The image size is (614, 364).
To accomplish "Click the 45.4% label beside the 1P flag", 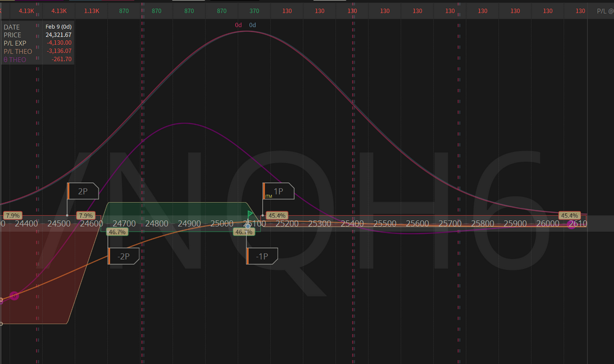I will (x=276, y=215).
